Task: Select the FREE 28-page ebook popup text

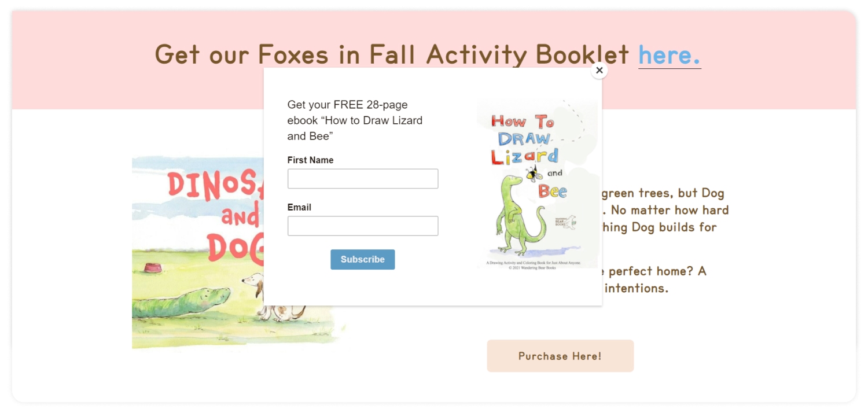Action: tap(355, 120)
